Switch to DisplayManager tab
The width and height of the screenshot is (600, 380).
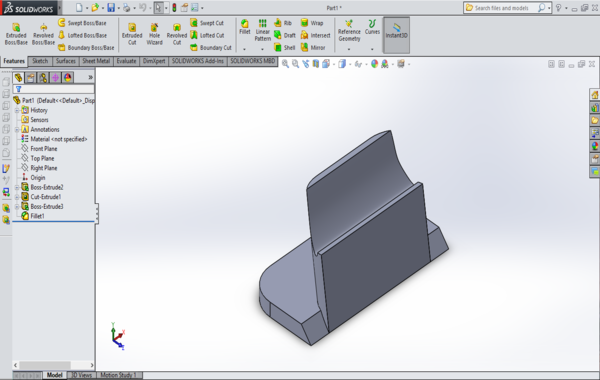pyautogui.click(x=67, y=78)
